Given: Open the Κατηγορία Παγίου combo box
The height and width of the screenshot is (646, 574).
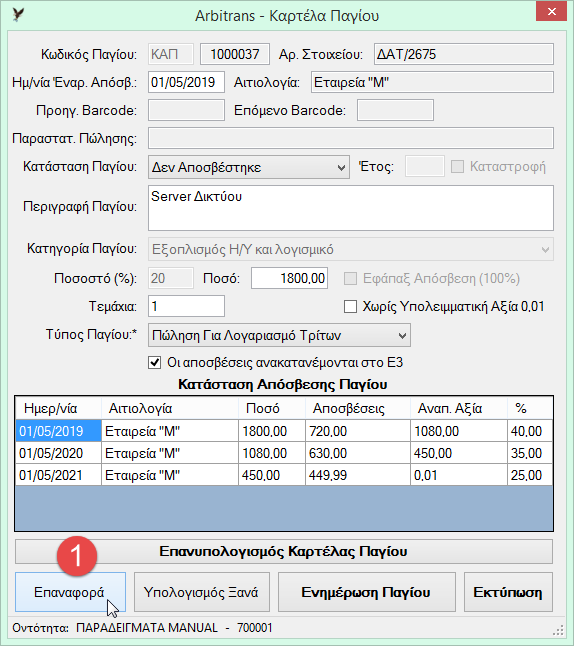Looking at the screenshot, I should pyautogui.click(x=351, y=249).
